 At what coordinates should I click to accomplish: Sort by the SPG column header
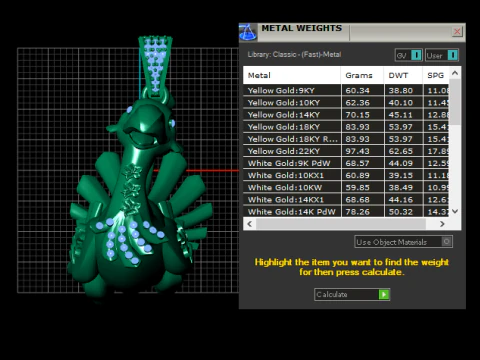(436, 75)
